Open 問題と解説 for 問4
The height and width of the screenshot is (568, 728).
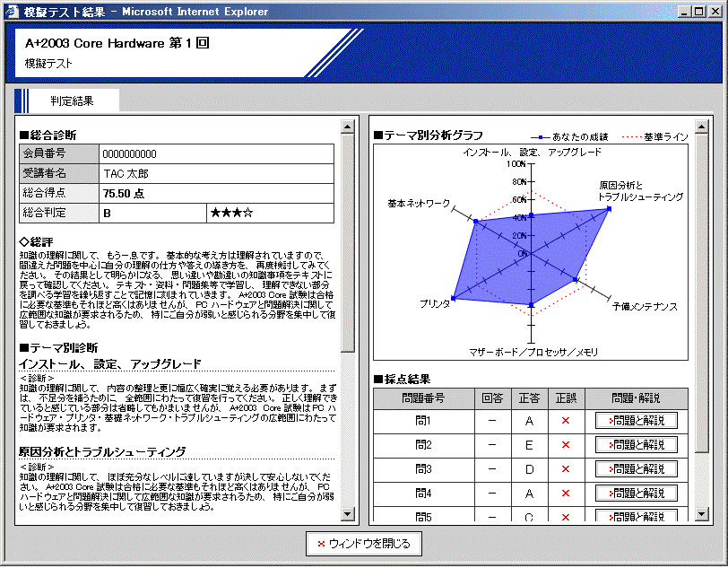click(636, 494)
